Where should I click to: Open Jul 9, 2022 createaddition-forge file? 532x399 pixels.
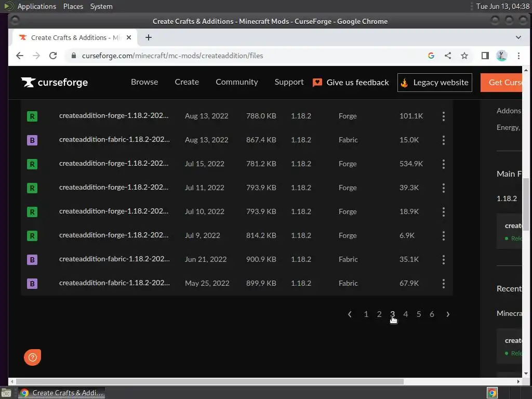(x=114, y=235)
